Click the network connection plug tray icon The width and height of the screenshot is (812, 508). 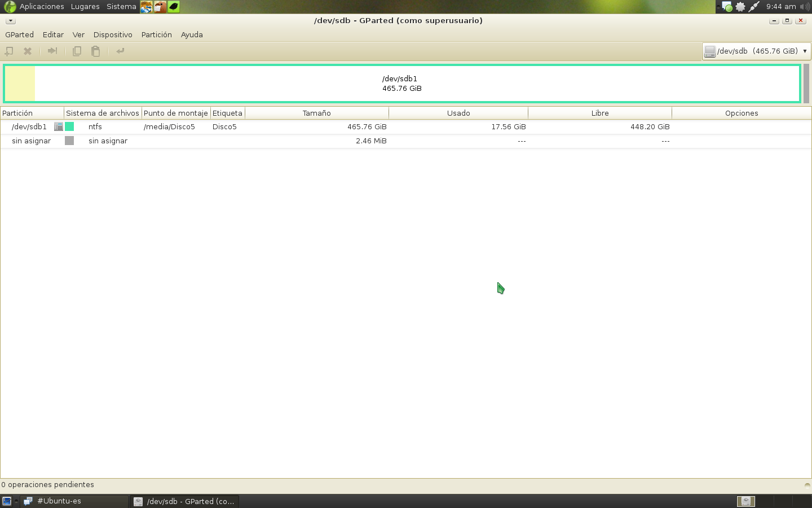click(x=754, y=7)
